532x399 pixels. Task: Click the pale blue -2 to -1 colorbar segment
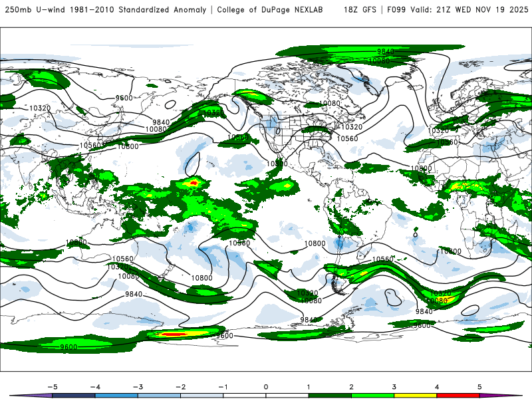coord(202,396)
